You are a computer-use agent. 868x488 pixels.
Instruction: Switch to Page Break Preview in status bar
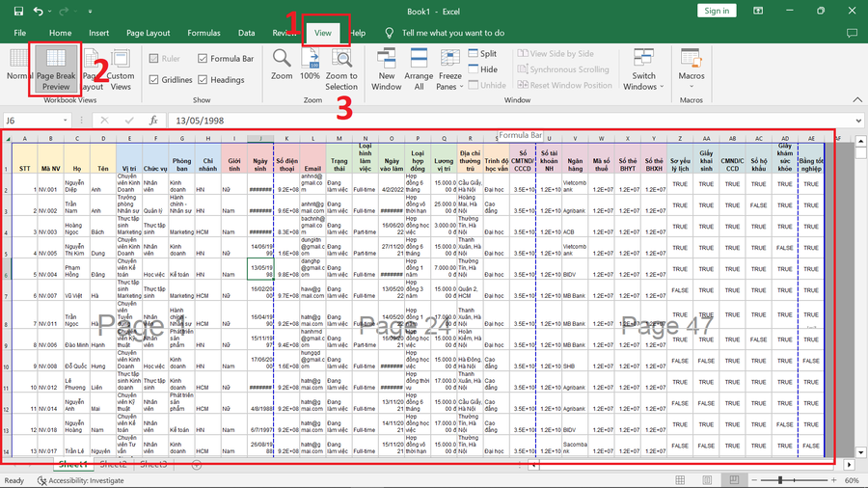(x=734, y=480)
